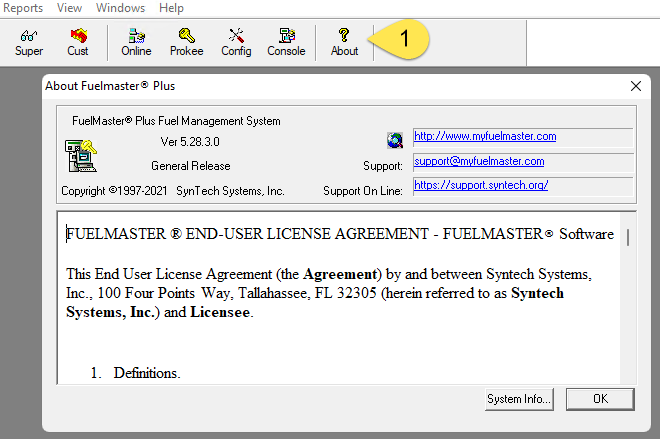Click the 'FUELMASTER ® END-USER LICENSE AGREEMENT' title line
The image size is (660, 439).
pos(340,234)
